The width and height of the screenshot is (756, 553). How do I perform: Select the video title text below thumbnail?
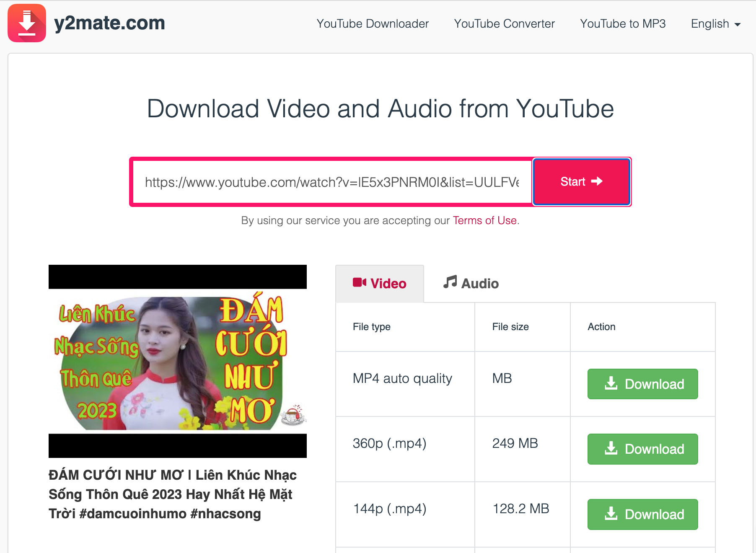[x=173, y=494]
